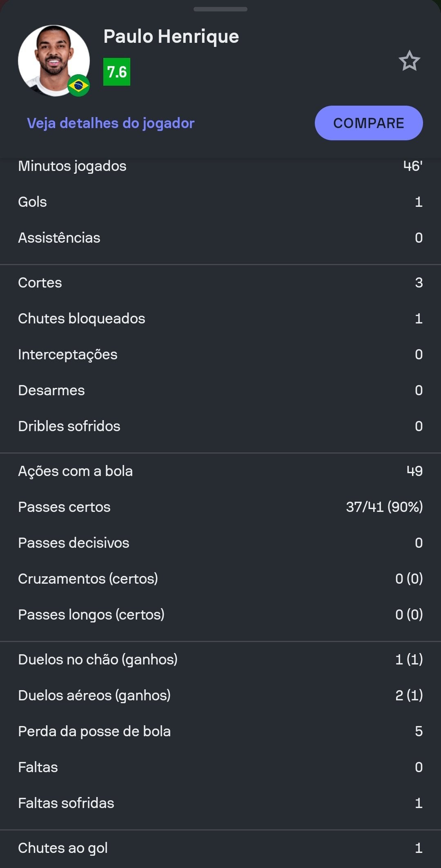Tap the Cruzamentos (certos) row
441x868 pixels.
220,579
